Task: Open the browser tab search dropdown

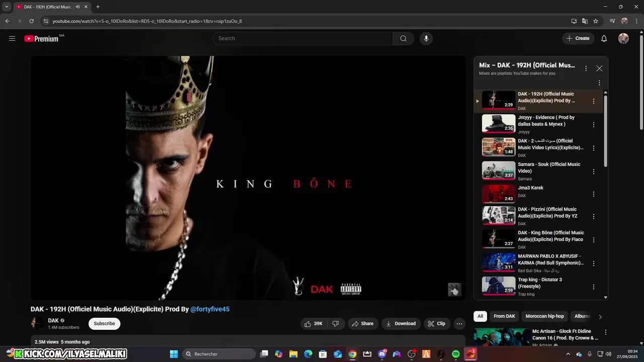Action: pos(7,7)
